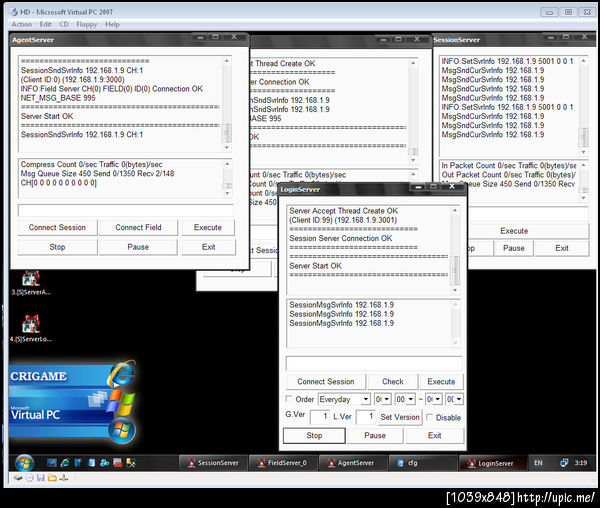Click Pause in AgentServer
600x508 pixels.
tap(138, 247)
